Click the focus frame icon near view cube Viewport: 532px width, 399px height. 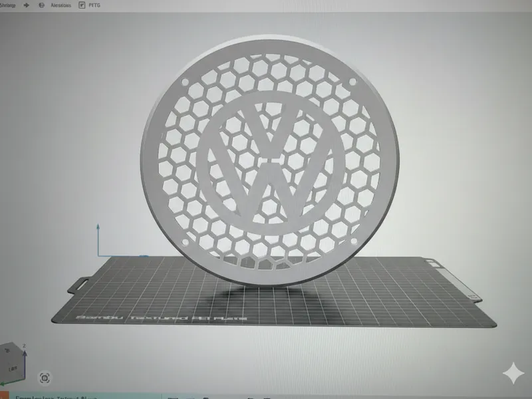point(45,378)
